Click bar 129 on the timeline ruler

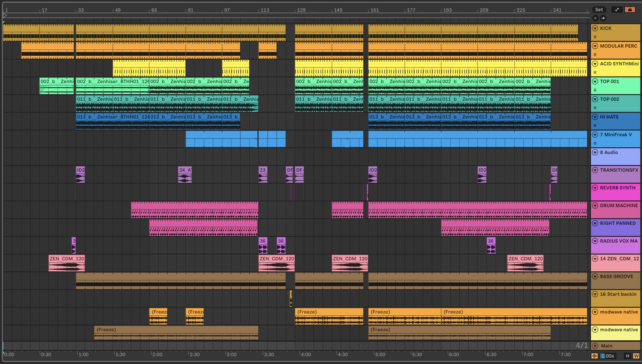[x=301, y=10]
